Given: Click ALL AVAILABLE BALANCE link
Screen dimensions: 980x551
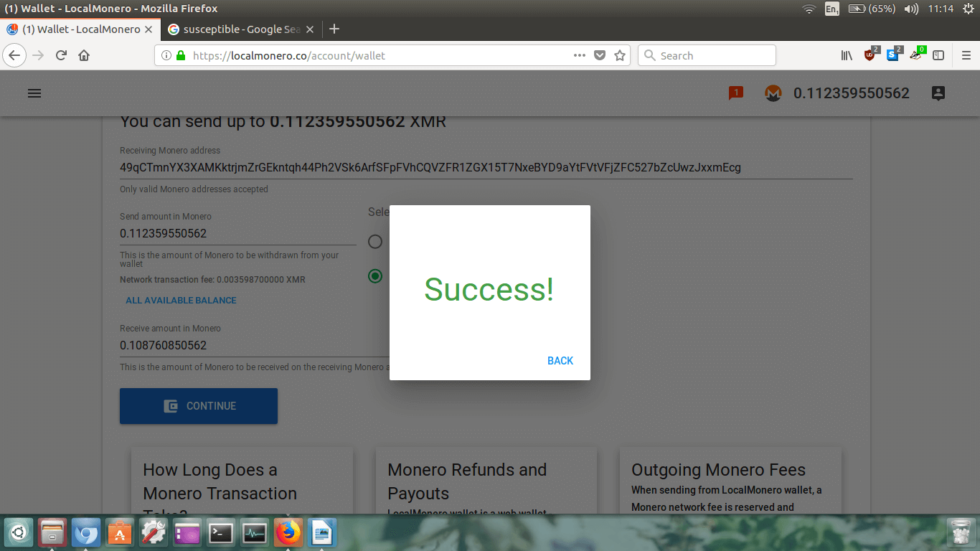Looking at the screenshot, I should [181, 300].
